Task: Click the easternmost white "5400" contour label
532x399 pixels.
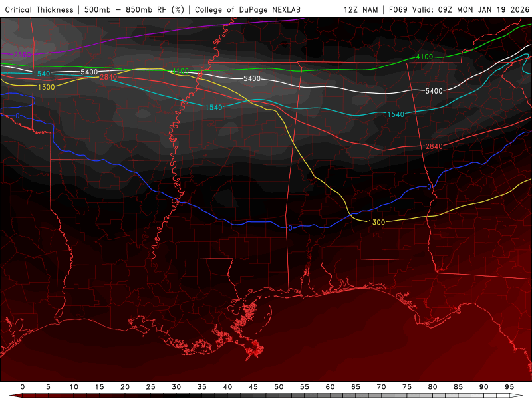Action: coord(434,91)
